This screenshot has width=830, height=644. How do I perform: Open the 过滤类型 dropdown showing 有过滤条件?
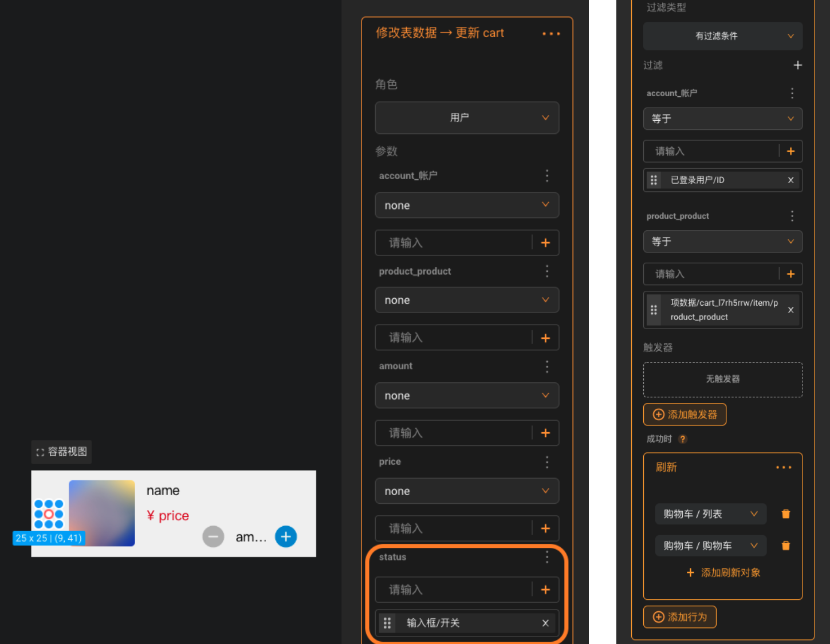[x=723, y=36]
